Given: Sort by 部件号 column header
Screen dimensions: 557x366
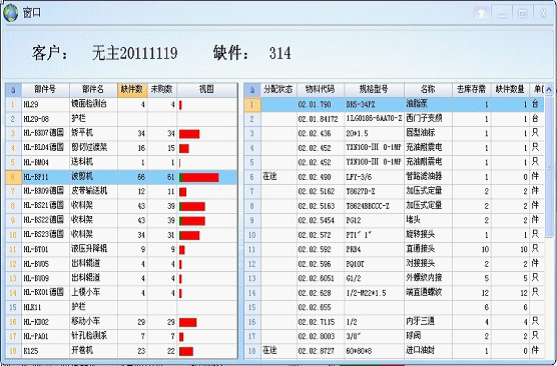Looking at the screenshot, I should 45,90.
